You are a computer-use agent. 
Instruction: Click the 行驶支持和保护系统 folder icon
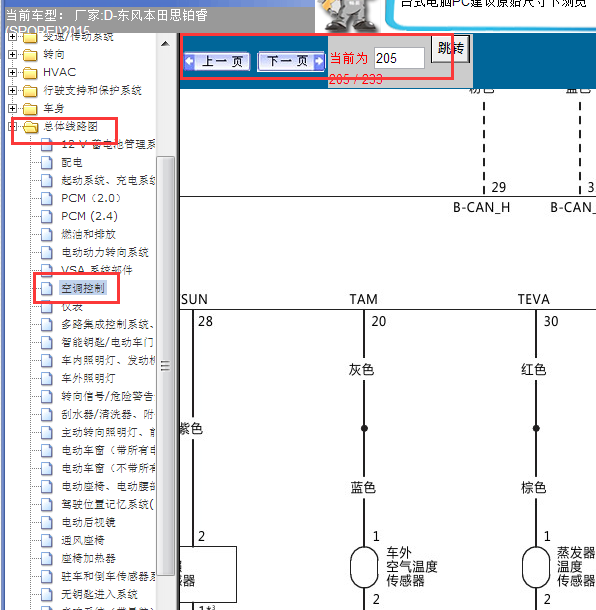30,91
